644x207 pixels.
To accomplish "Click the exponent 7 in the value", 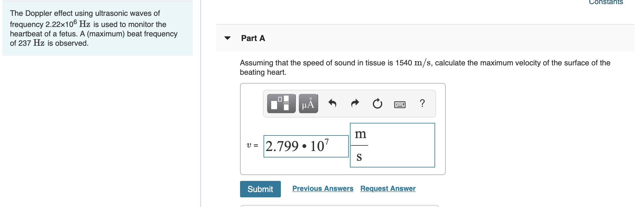I will click(327, 142).
